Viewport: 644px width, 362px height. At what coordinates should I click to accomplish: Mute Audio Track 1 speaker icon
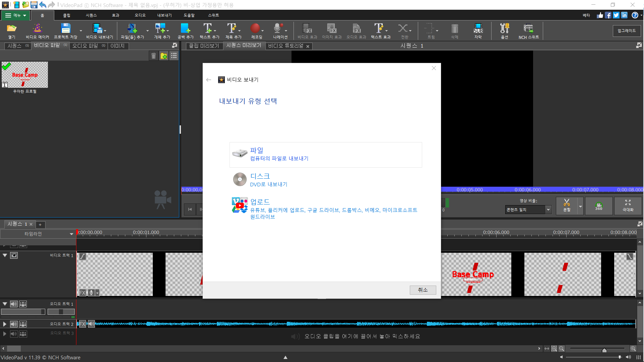[14, 304]
